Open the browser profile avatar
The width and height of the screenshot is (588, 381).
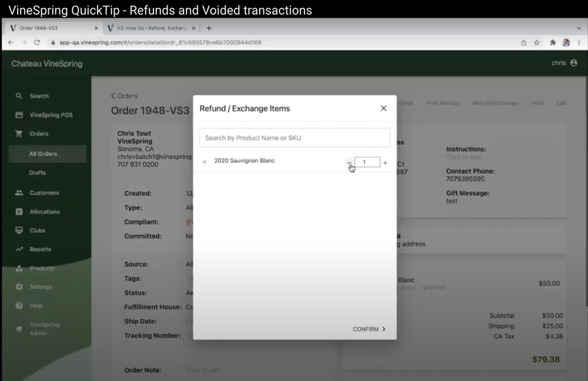[x=566, y=43]
